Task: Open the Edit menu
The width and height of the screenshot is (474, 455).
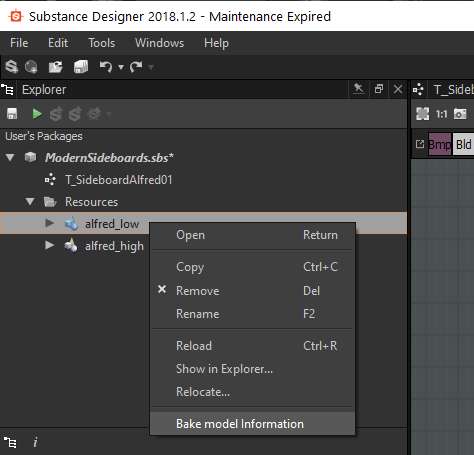Action: click(58, 43)
